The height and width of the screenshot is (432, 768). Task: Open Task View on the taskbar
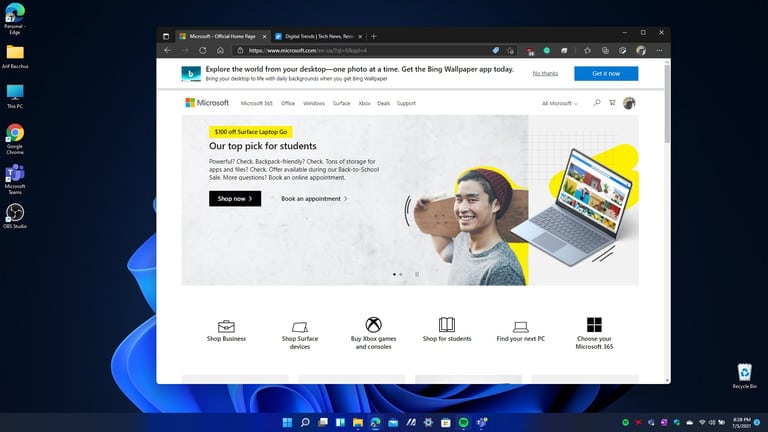(x=323, y=422)
